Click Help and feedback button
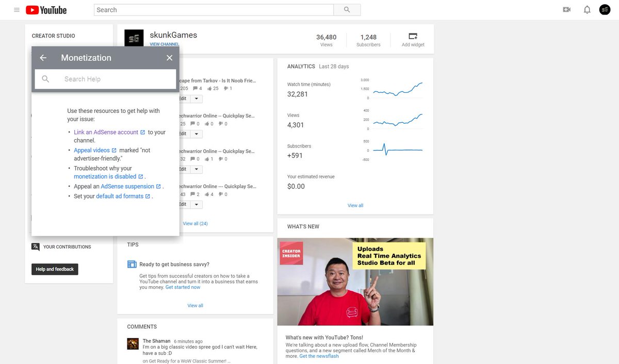Viewport: 619px width, 364px height. pos(55,269)
